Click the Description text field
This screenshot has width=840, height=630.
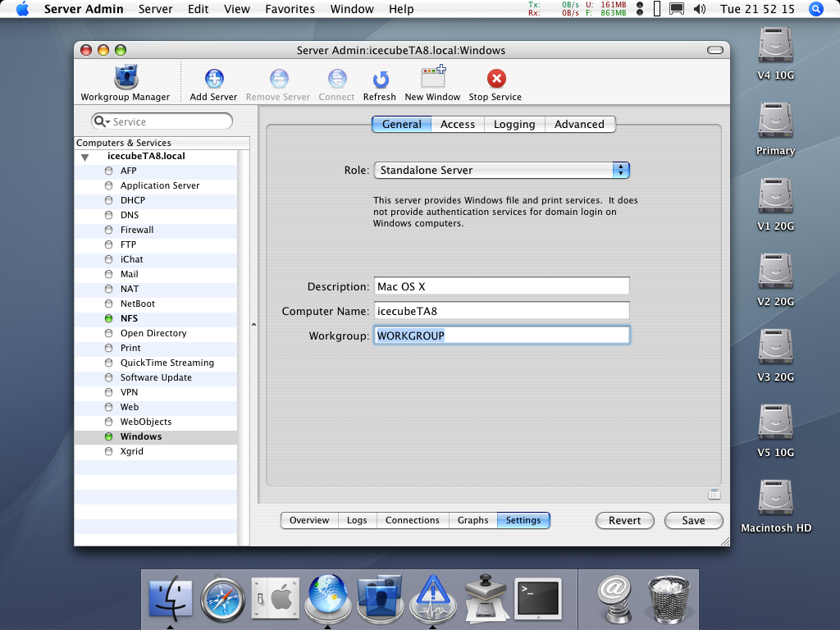coord(502,286)
